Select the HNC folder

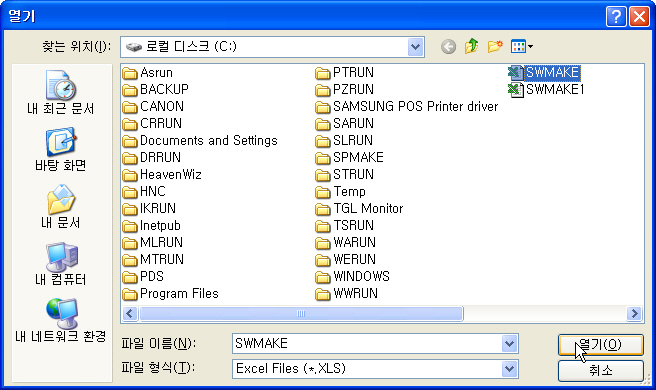(x=144, y=192)
